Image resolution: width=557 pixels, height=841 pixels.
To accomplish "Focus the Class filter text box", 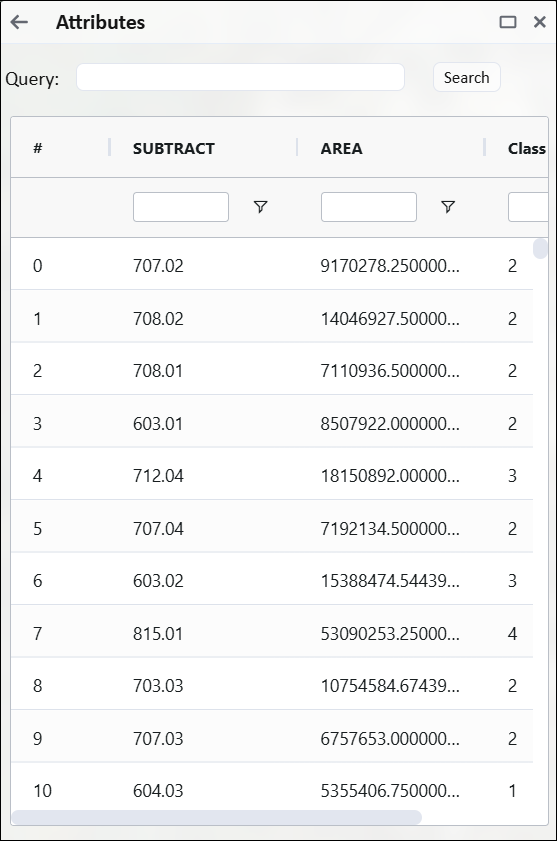I will 528,207.
